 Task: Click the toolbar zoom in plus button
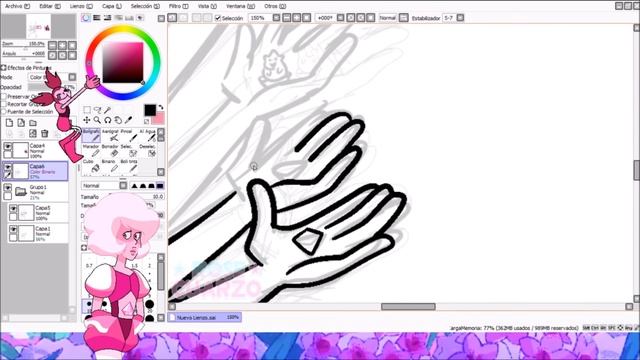pyautogui.click(x=297, y=18)
